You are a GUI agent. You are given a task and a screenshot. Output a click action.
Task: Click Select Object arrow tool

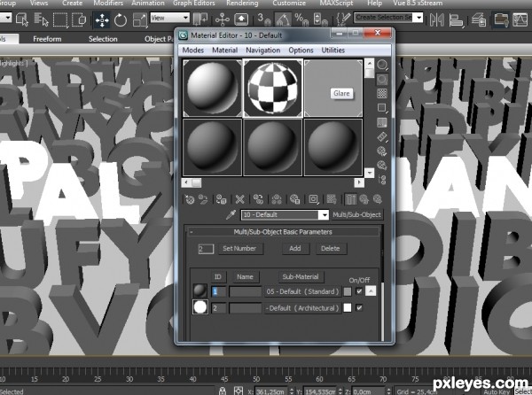tap(22, 19)
